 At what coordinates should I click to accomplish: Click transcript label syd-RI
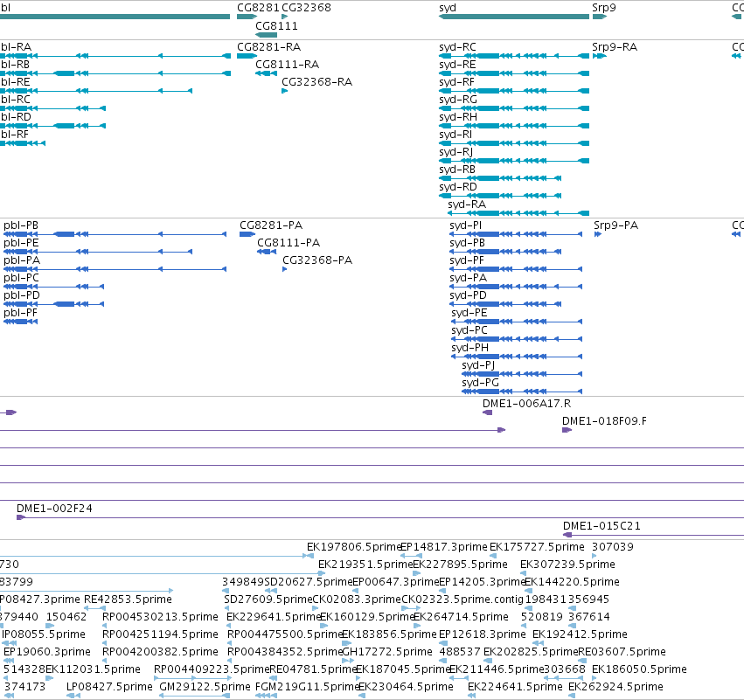click(455, 135)
